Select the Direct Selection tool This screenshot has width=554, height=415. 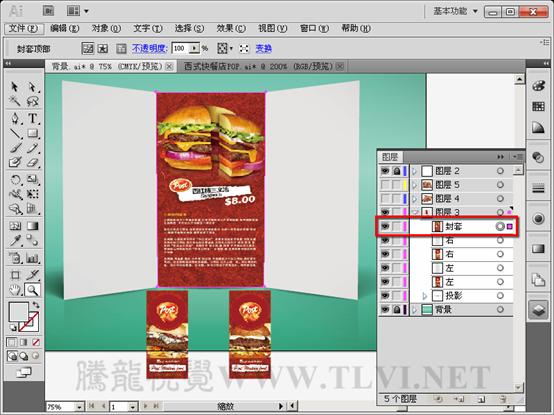coord(33,87)
